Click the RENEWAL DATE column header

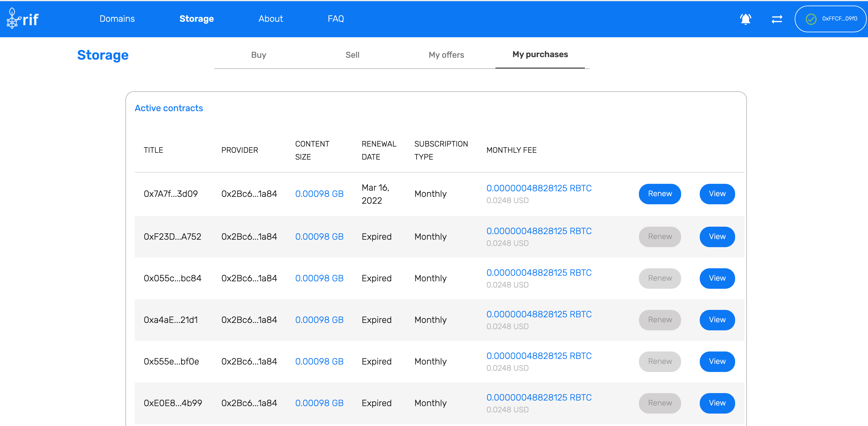[379, 150]
